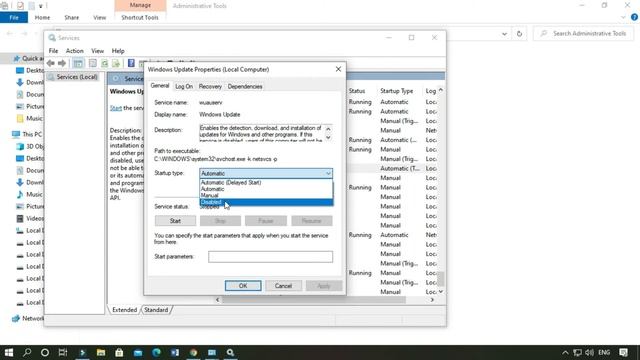Select the General tab
Screen dimensions: 640x360
[160, 86]
